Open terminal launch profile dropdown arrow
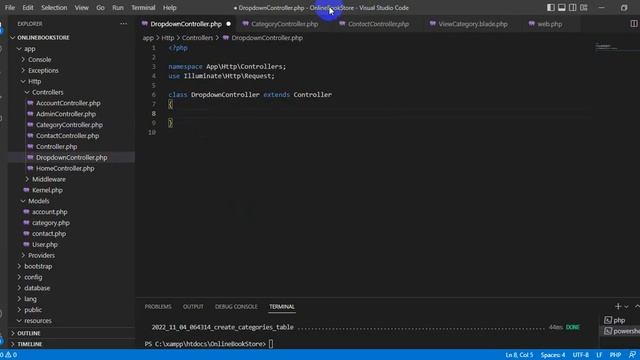This screenshot has height=360, width=640. coord(626,307)
